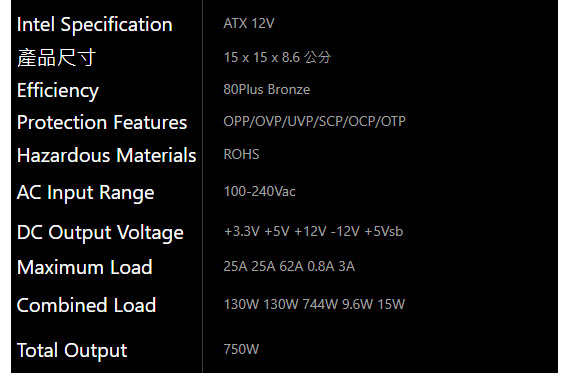This screenshot has height=373, width=570.
Task: Select the 750W total output value
Action: 241,349
